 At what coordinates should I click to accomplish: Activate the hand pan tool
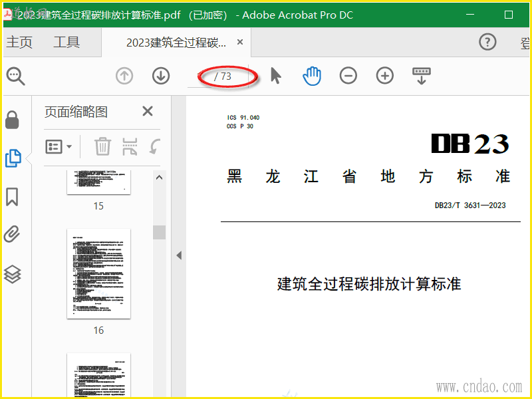312,76
